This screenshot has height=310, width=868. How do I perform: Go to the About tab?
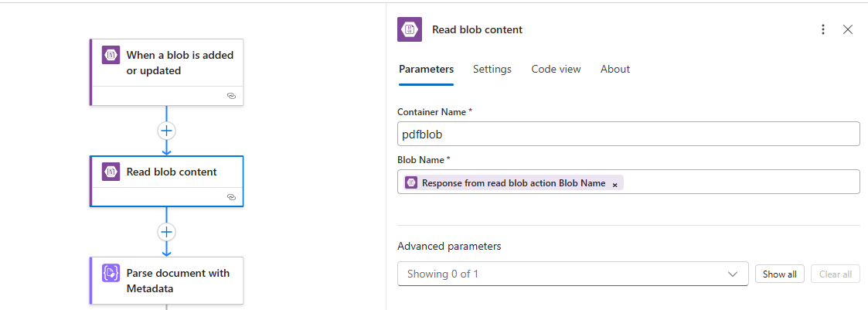(615, 69)
